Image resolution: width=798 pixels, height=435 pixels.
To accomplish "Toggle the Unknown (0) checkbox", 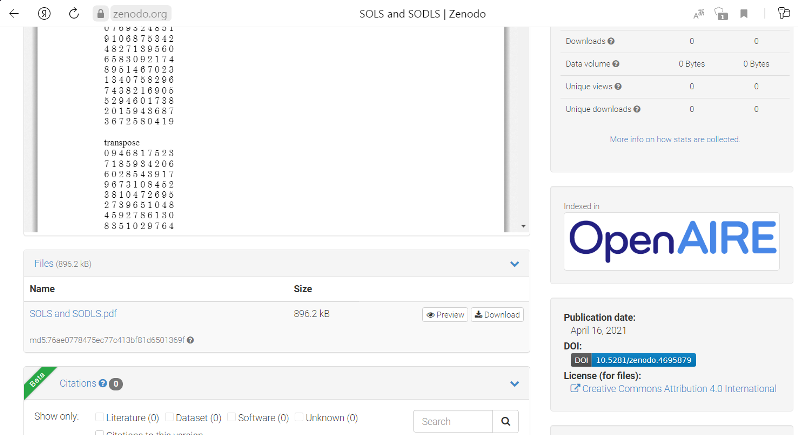I will coord(299,417).
